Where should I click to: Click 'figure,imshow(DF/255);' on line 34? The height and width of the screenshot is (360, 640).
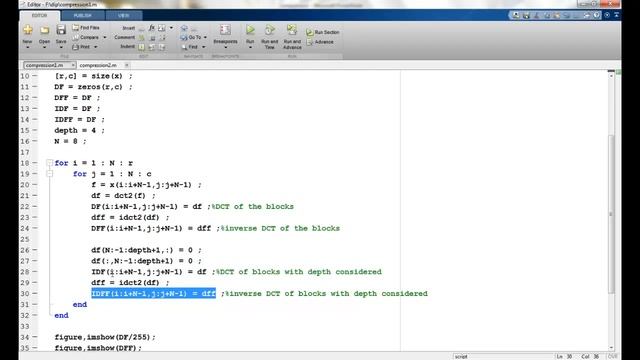(105, 337)
